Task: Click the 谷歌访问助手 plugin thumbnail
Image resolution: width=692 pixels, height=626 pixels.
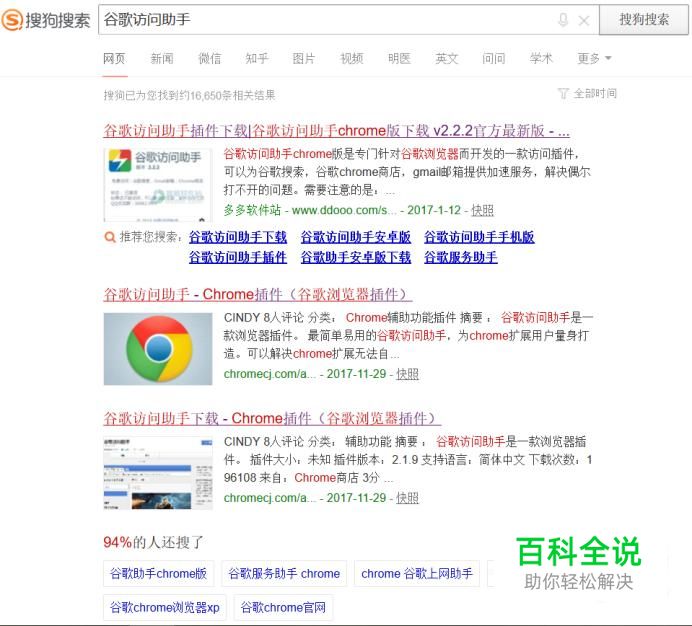Action: point(158,185)
